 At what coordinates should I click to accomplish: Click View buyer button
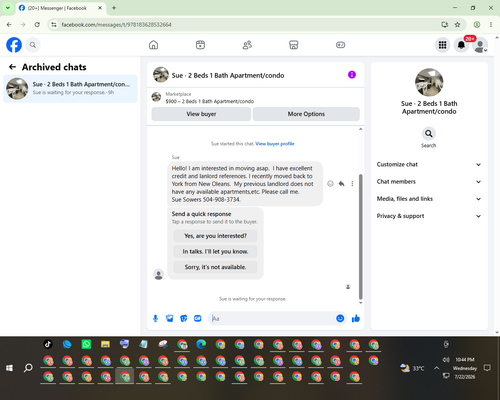point(201,114)
